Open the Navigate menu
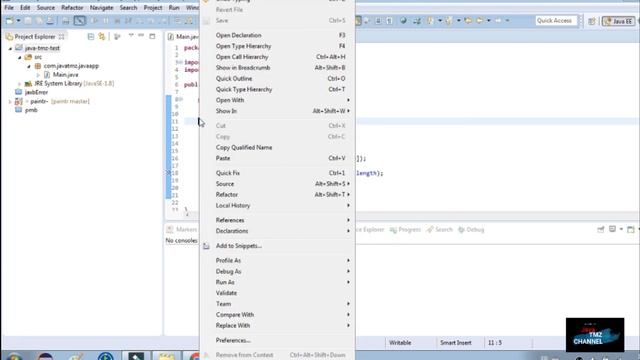This screenshot has width=640, height=360. pos(102,8)
